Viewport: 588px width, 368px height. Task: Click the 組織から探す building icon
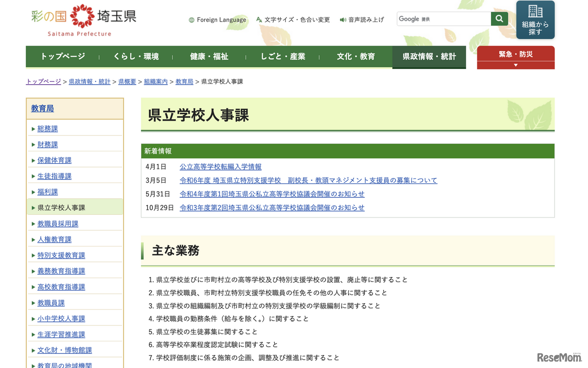coord(535,11)
